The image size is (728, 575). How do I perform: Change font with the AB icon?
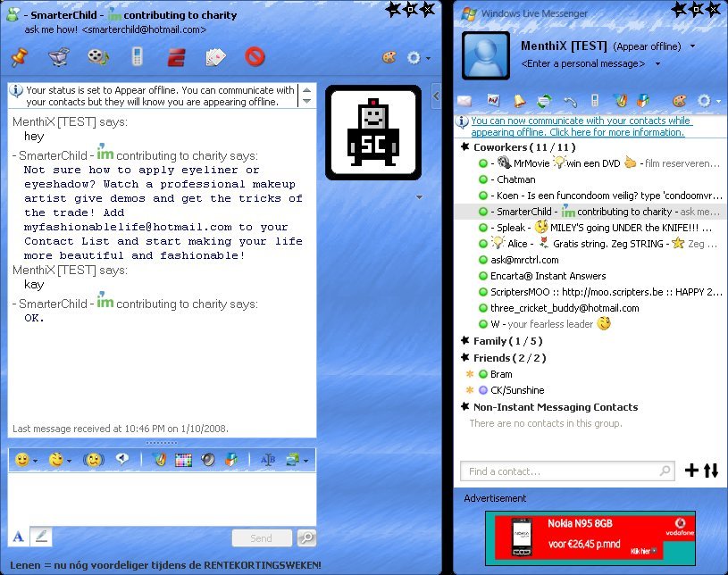point(268,460)
